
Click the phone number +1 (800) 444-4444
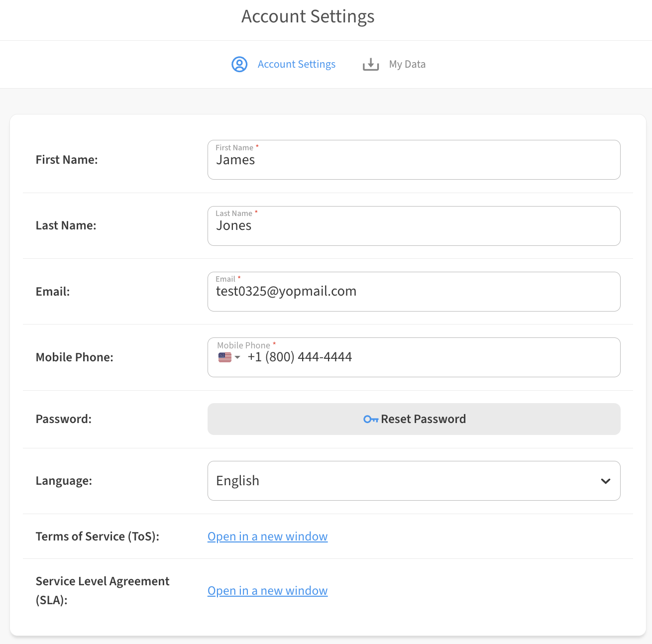tap(300, 357)
